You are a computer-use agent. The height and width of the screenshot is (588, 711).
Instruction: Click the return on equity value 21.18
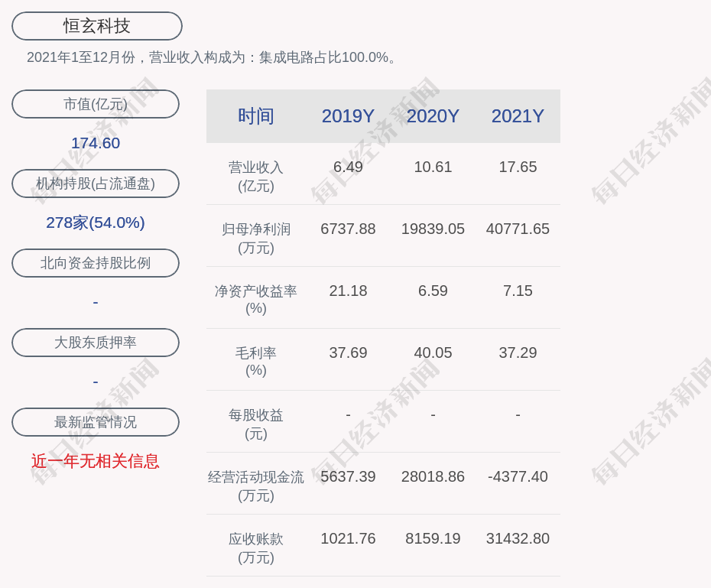[x=348, y=291]
